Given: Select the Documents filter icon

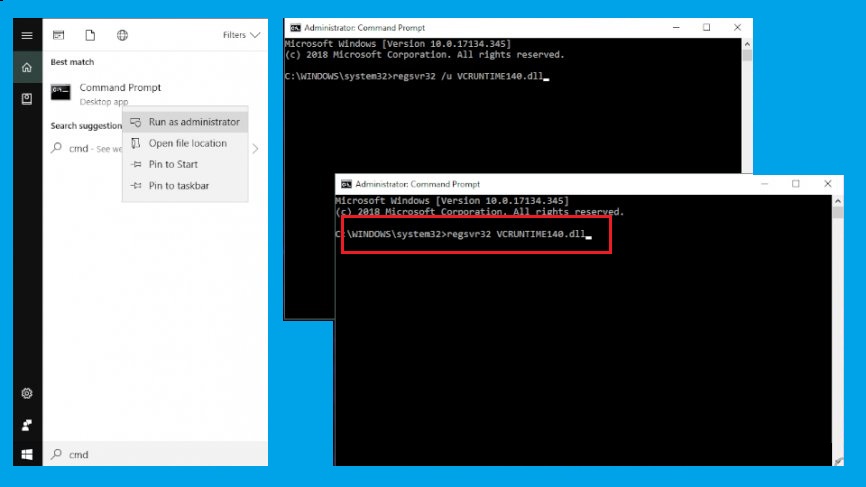Looking at the screenshot, I should pos(90,35).
